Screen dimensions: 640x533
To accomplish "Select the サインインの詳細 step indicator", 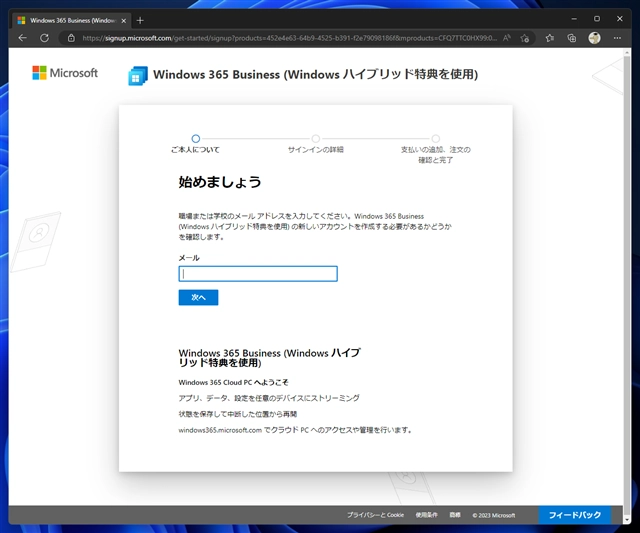I will click(x=316, y=144).
